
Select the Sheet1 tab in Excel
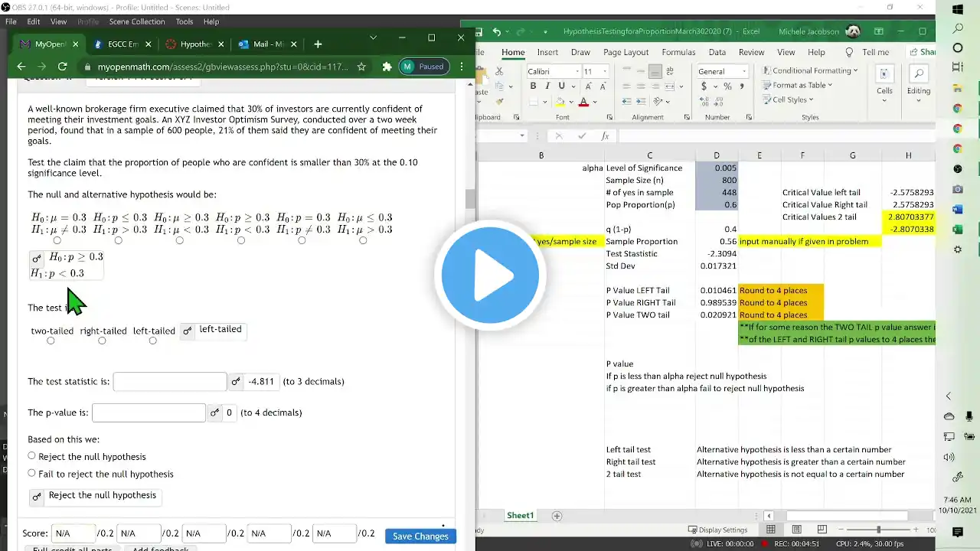[x=520, y=516]
